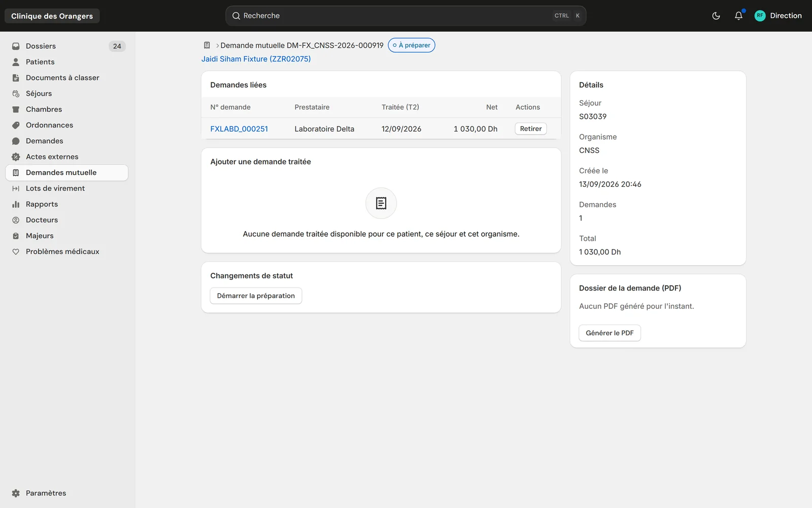Click the breadcrumb receipt icon
The height and width of the screenshot is (508, 812).
[207, 45]
